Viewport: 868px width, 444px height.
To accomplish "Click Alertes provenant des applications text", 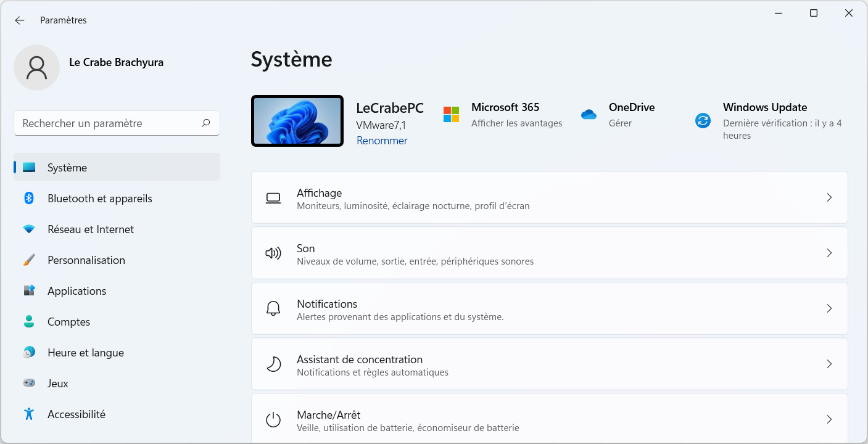I will click(400, 317).
